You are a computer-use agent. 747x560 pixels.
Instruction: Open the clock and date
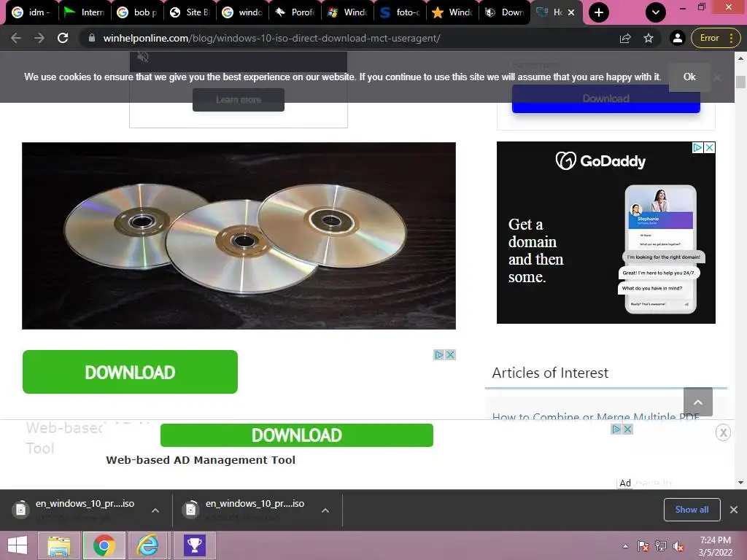coord(715,546)
